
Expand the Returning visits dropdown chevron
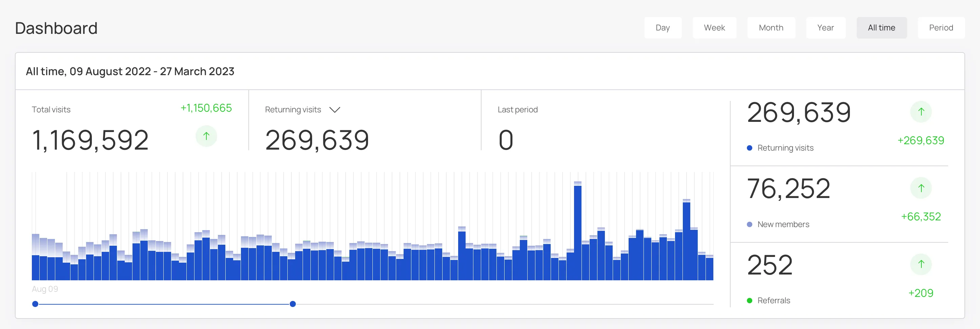click(334, 110)
